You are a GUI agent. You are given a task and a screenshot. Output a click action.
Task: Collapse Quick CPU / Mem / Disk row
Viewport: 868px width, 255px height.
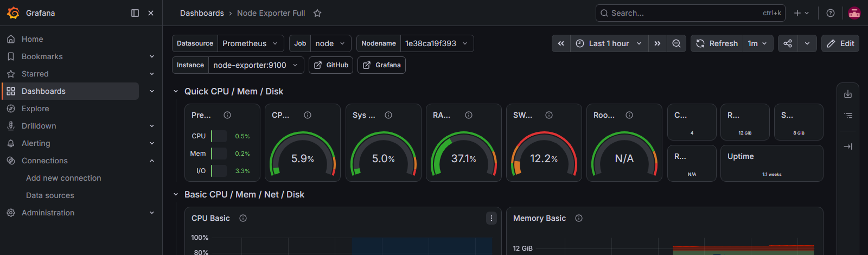[x=176, y=91]
